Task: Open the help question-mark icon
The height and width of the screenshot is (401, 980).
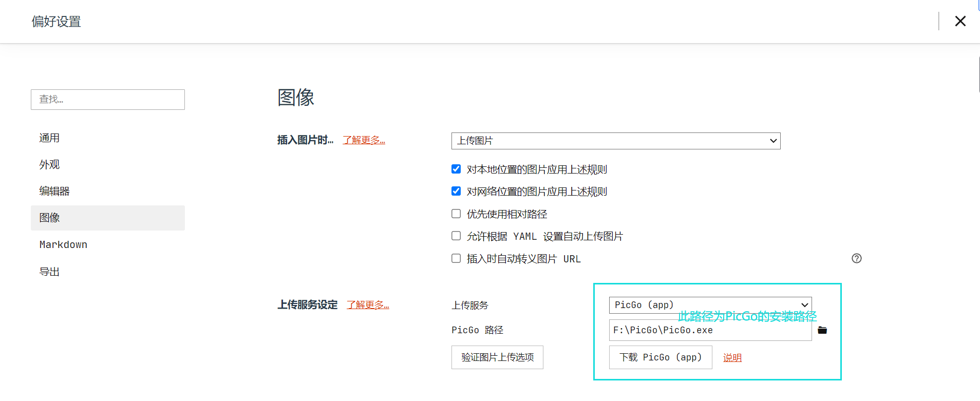Action: pyautogui.click(x=856, y=258)
